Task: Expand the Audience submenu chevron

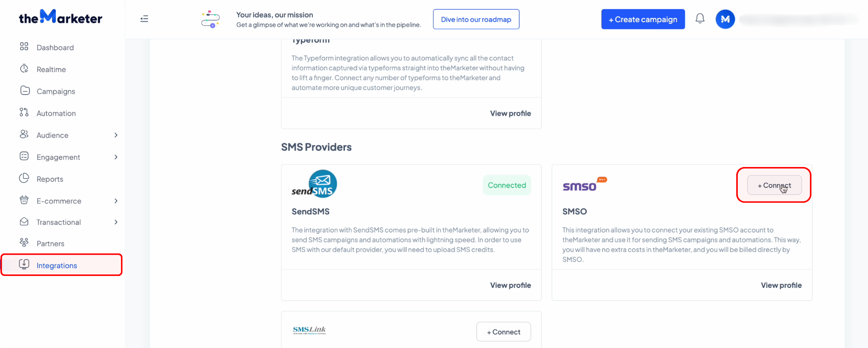Action: click(116, 135)
